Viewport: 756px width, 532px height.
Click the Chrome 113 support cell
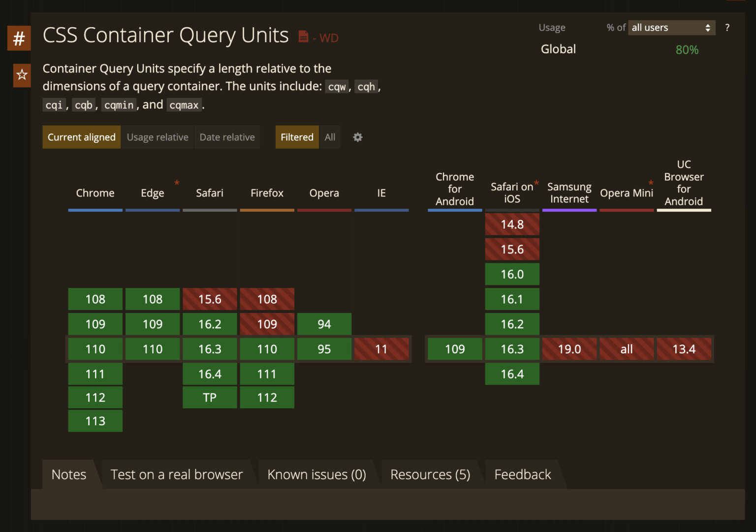(95, 421)
